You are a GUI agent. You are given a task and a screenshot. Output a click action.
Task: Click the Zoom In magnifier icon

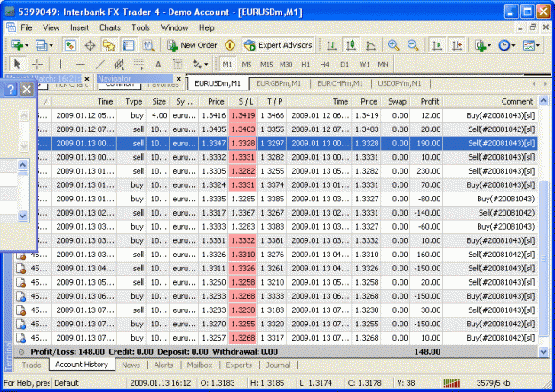(393, 45)
